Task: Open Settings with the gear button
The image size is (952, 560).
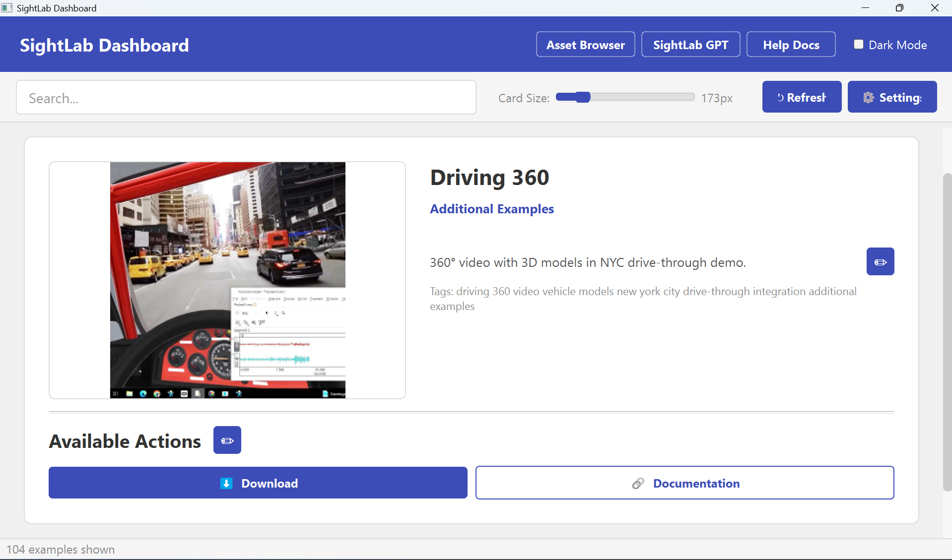Action: [892, 97]
